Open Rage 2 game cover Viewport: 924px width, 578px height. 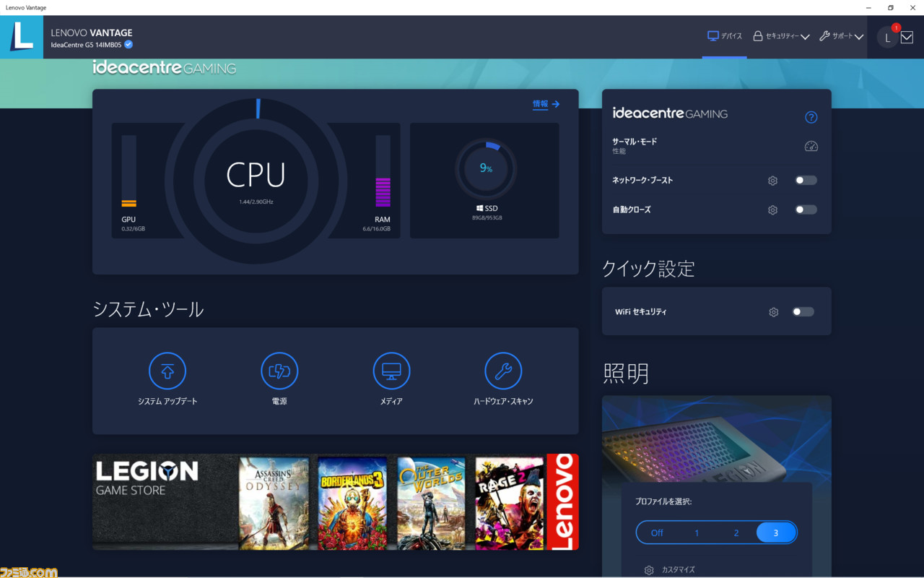509,503
